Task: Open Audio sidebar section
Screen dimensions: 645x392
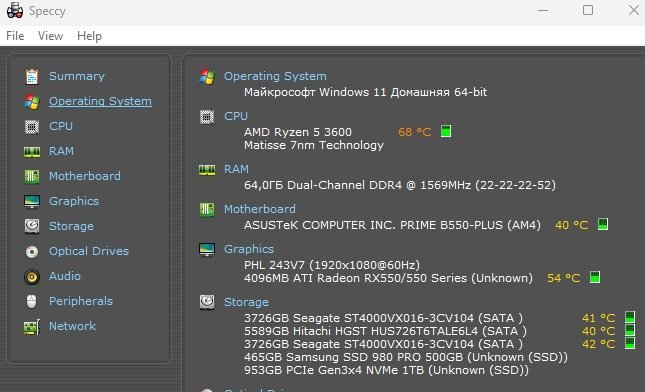Action: pyautogui.click(x=65, y=276)
